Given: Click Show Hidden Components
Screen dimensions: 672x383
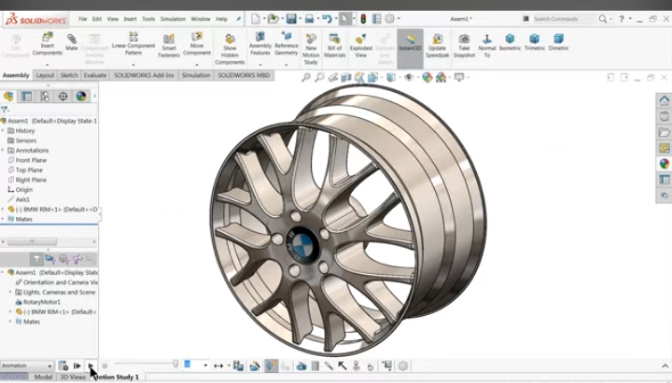Looking at the screenshot, I should point(230,50).
